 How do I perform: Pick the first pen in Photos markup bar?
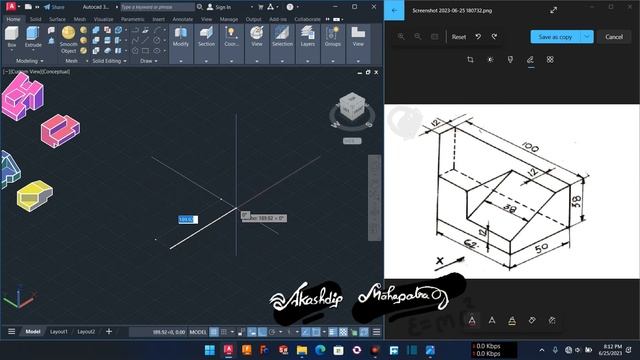[472, 320]
